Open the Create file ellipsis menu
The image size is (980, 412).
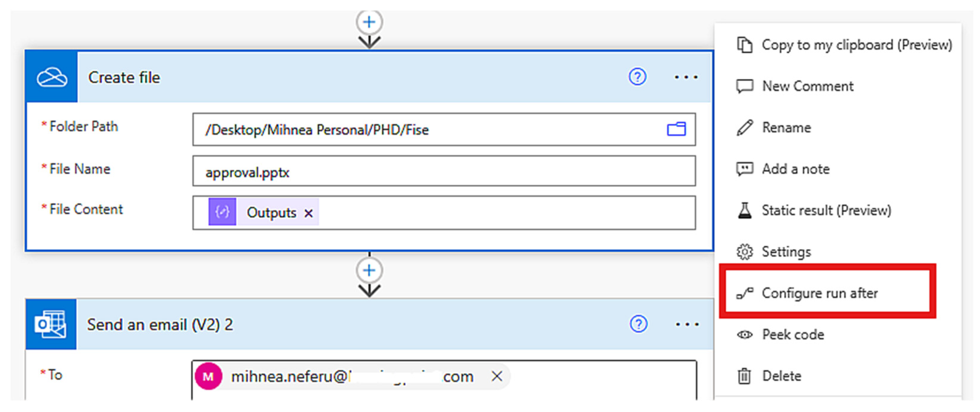686,78
